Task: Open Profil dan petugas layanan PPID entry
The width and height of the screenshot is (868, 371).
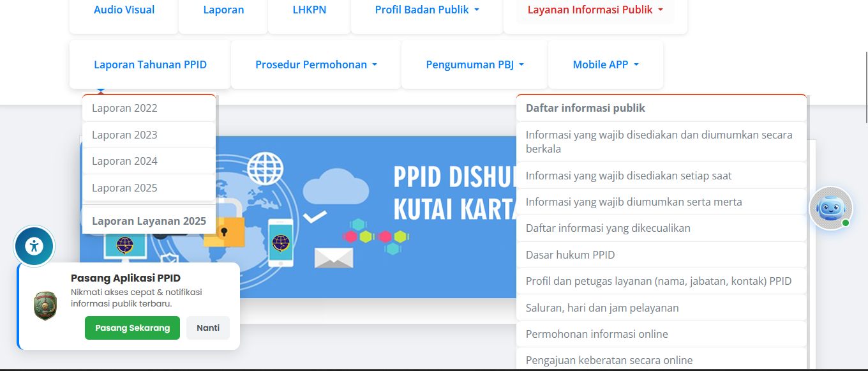Action: click(661, 281)
